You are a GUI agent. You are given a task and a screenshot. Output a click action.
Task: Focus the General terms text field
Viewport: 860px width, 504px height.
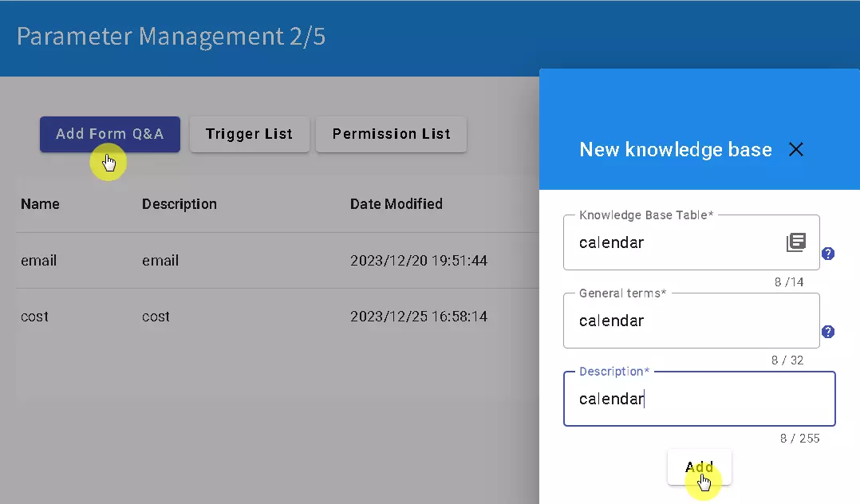coord(690,321)
